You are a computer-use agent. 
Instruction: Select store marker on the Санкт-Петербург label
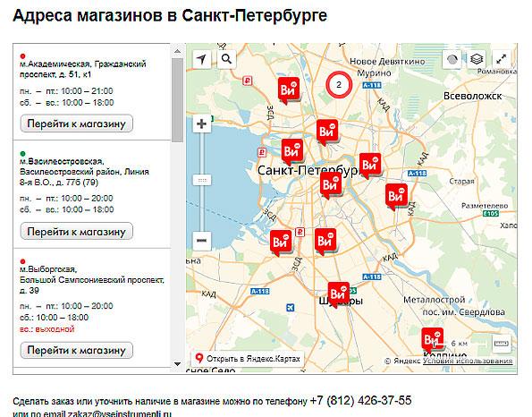(x=331, y=185)
